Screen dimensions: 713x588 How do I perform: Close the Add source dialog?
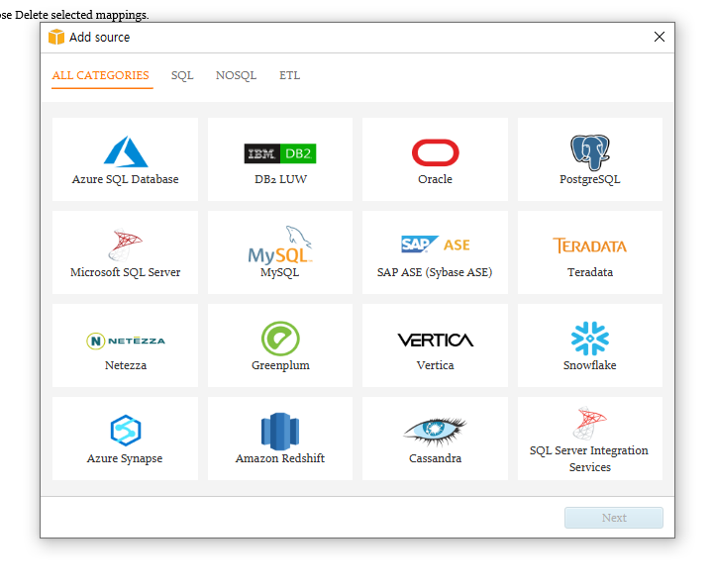click(660, 37)
